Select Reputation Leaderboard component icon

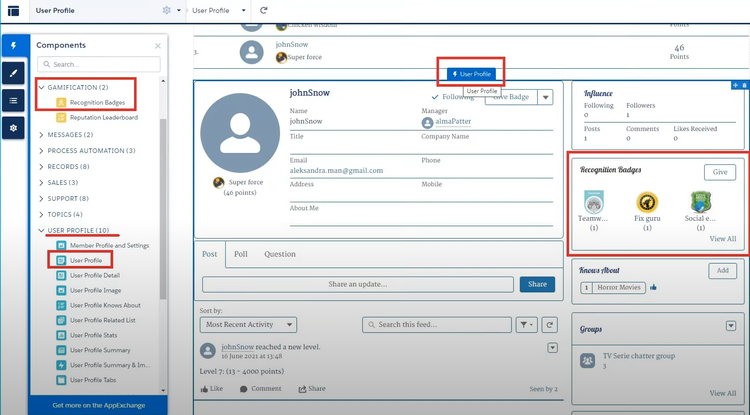click(61, 117)
